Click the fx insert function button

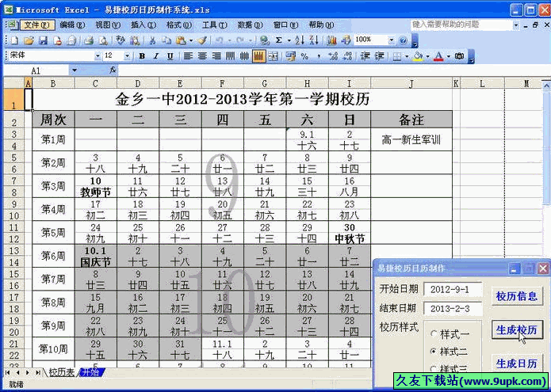pos(113,70)
